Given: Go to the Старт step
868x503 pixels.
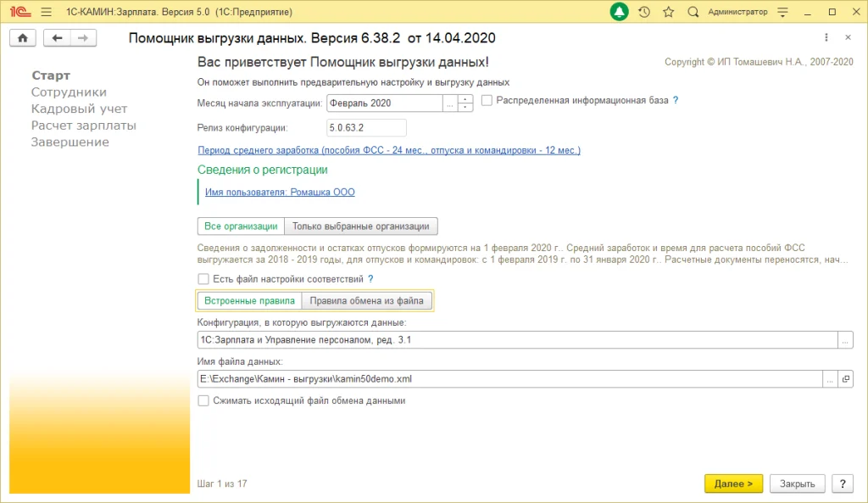Looking at the screenshot, I should tap(51, 75).
